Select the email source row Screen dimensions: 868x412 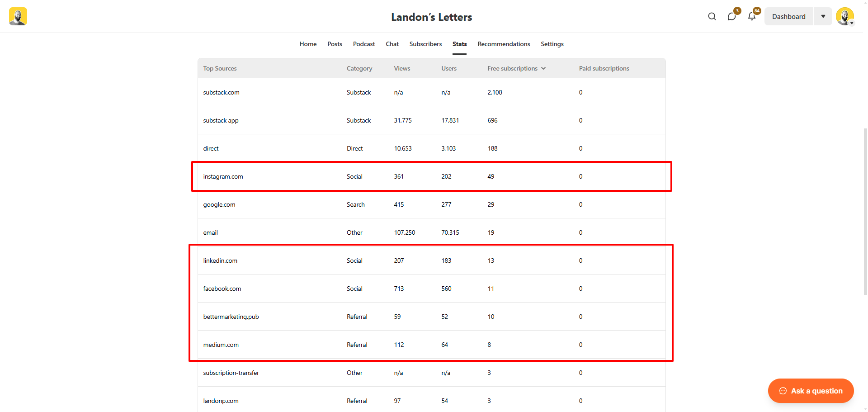[431, 232]
